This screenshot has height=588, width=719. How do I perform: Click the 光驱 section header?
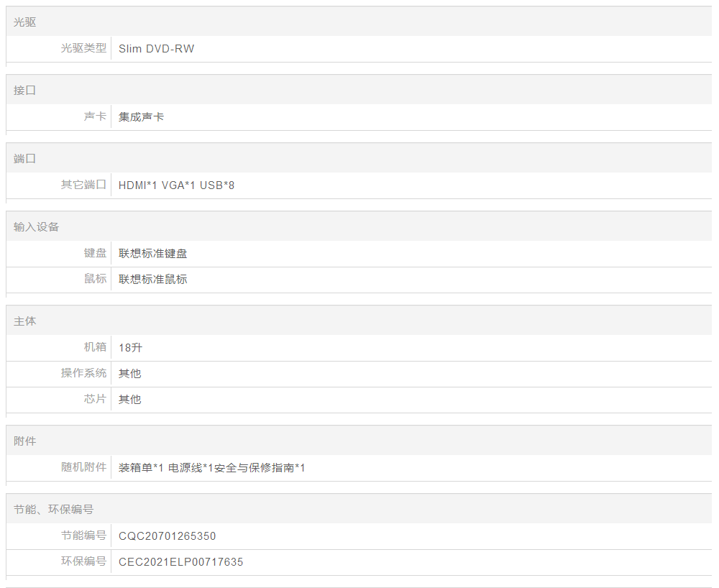(25, 22)
